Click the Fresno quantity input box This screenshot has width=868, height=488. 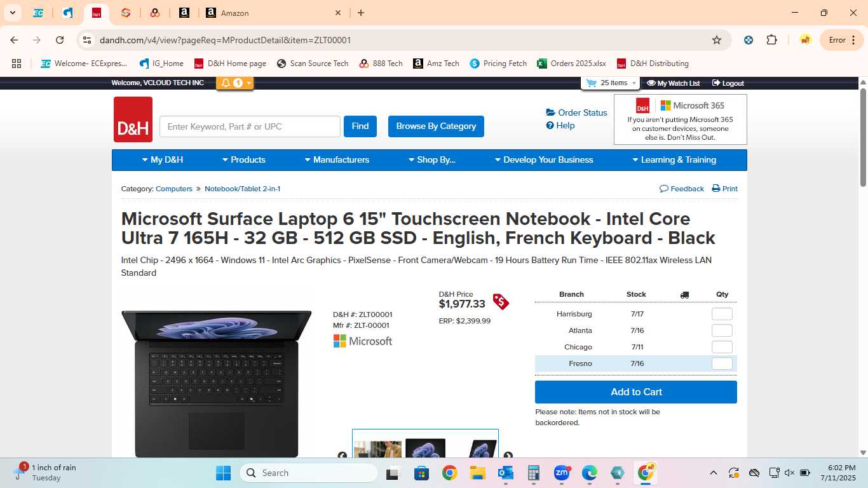[x=722, y=363]
